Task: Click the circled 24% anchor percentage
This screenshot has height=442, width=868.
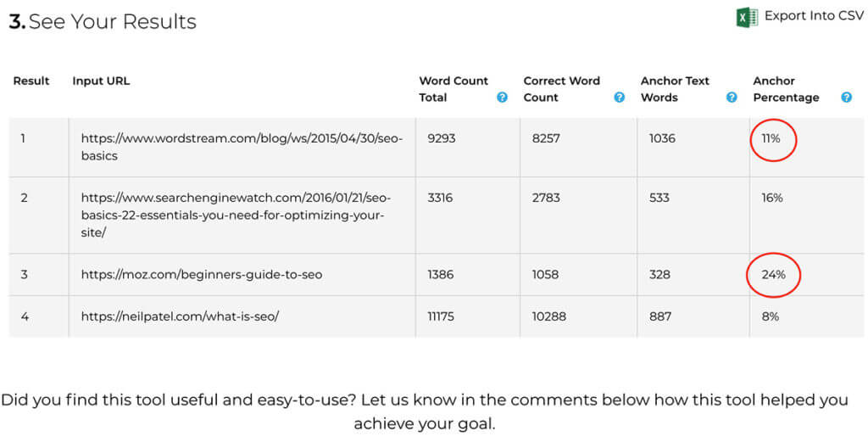Action: click(773, 275)
